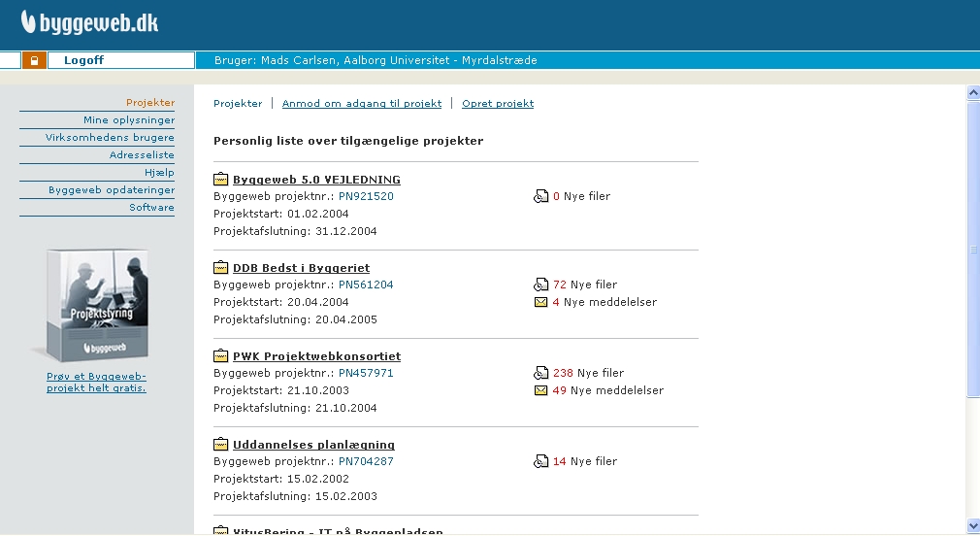Image resolution: width=980 pixels, height=536 pixels.
Task: Click the briefcase icon beside PWK Projektwebkonsortiet
Action: [220, 356]
